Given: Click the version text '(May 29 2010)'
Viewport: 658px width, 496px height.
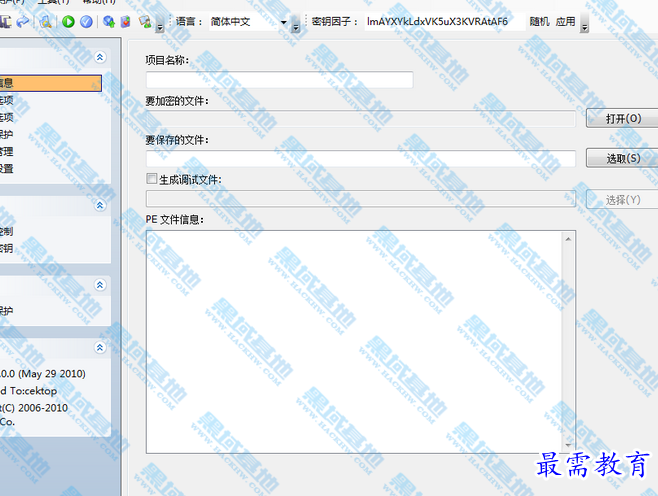Looking at the screenshot, I should click(52, 373).
